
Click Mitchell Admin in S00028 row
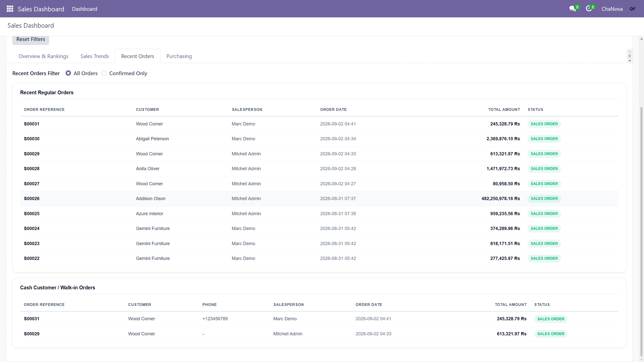(x=246, y=169)
